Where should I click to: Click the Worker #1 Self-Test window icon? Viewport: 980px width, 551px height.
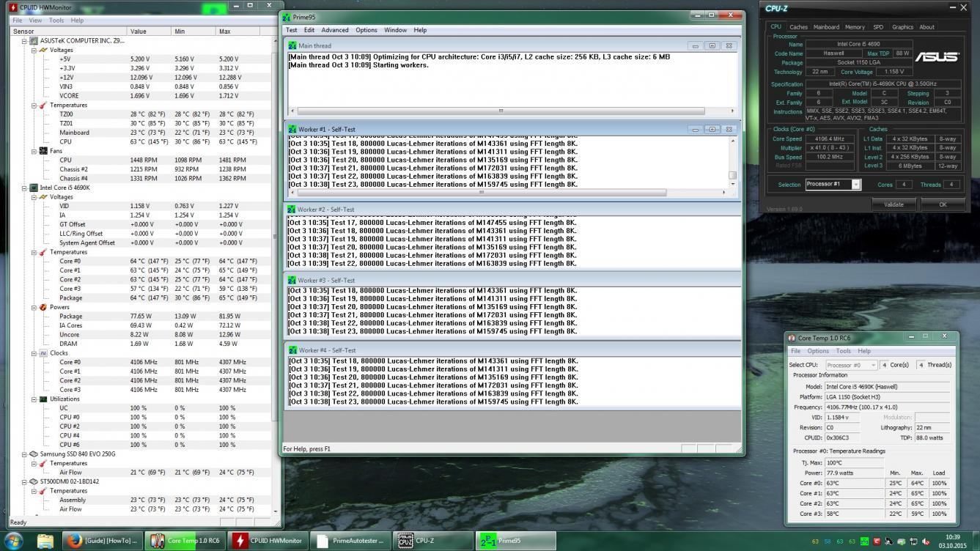click(x=293, y=129)
